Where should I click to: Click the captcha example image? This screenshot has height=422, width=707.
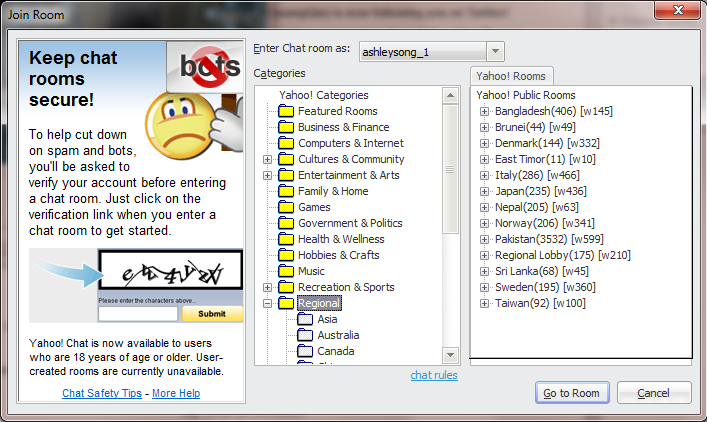pos(171,270)
